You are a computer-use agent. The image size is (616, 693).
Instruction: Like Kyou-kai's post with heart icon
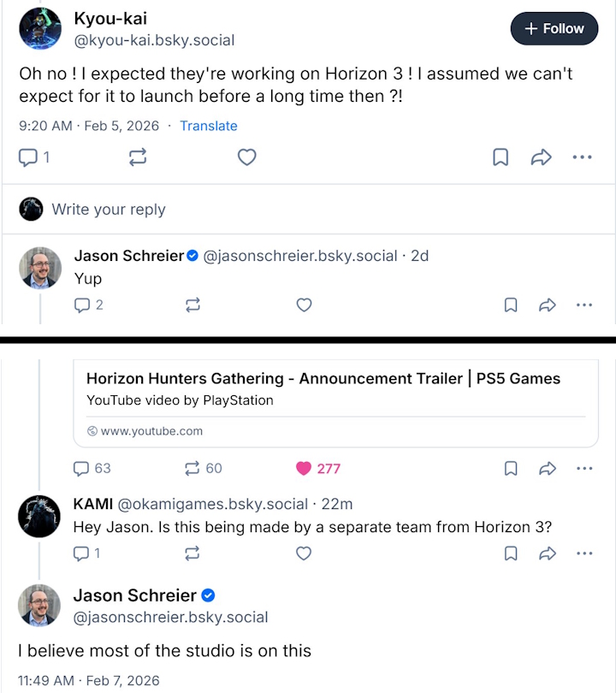point(246,157)
